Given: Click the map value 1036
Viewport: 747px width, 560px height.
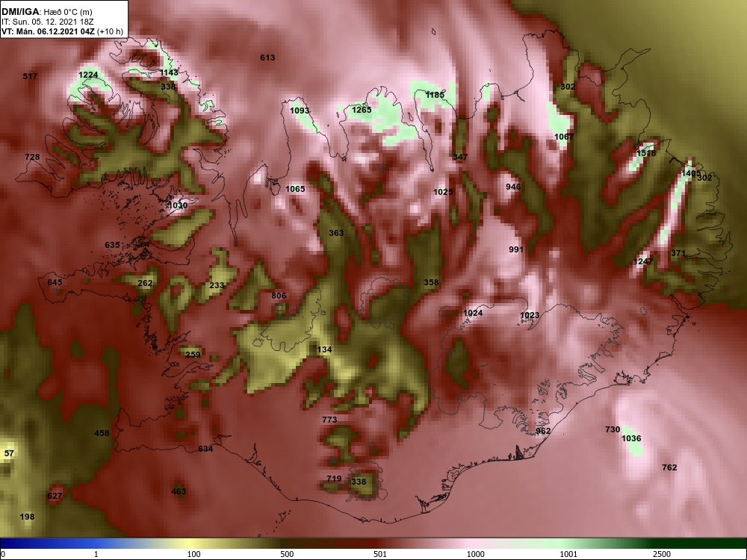Looking at the screenshot, I should (632, 438).
